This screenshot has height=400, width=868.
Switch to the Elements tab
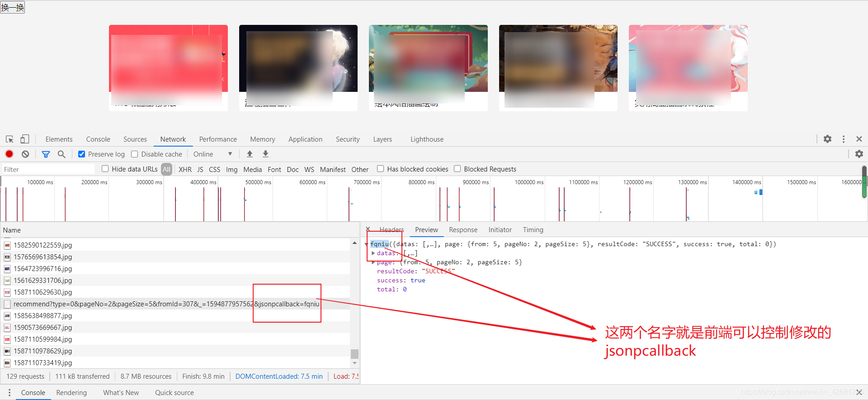pos(59,139)
